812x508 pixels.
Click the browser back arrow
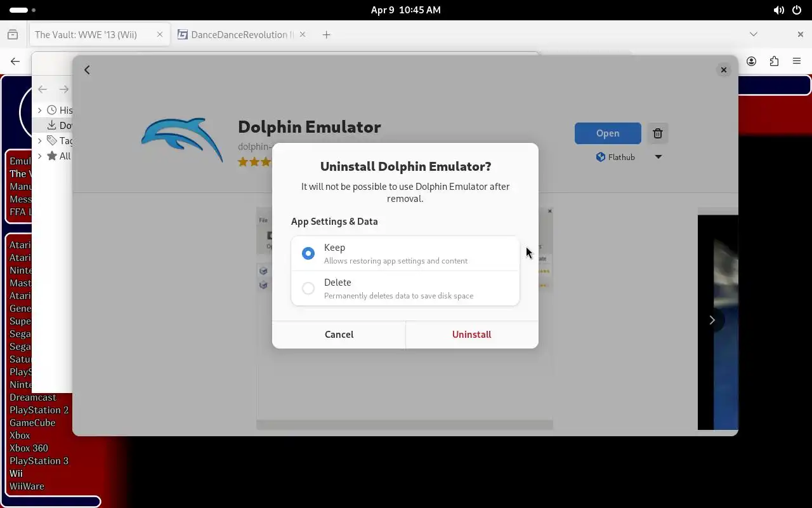click(x=15, y=62)
